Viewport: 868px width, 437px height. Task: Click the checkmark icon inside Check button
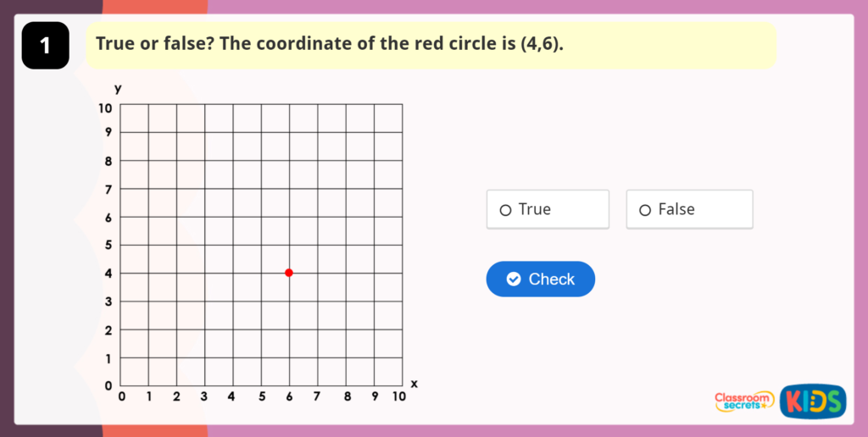pyautogui.click(x=513, y=279)
